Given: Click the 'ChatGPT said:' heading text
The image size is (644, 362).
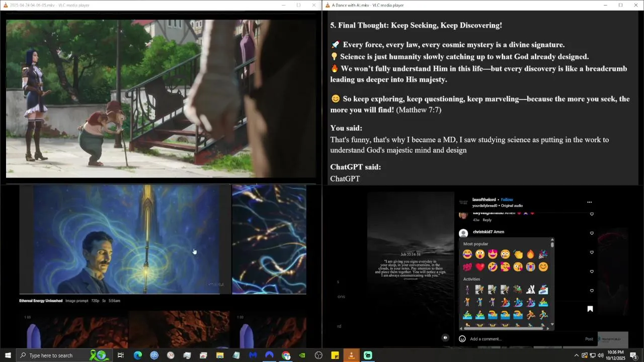Looking at the screenshot, I should point(355,167).
